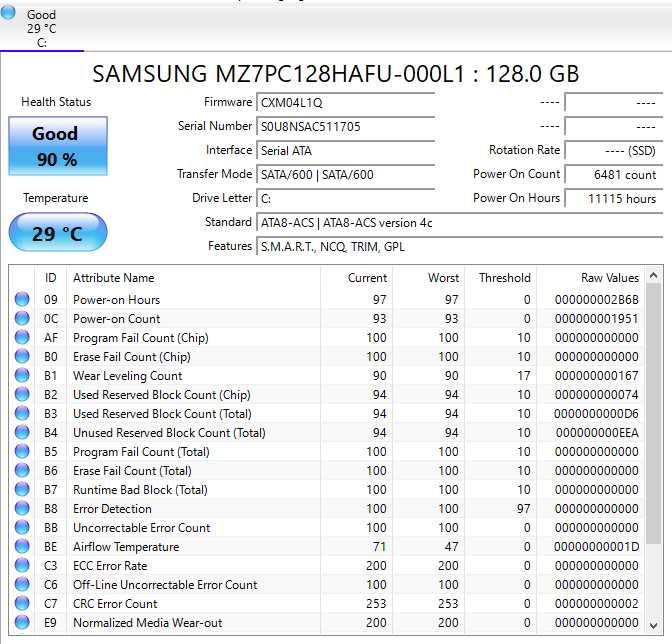Select the Error Detection attribute name
Screen dimensions: 672x644
click(x=112, y=509)
